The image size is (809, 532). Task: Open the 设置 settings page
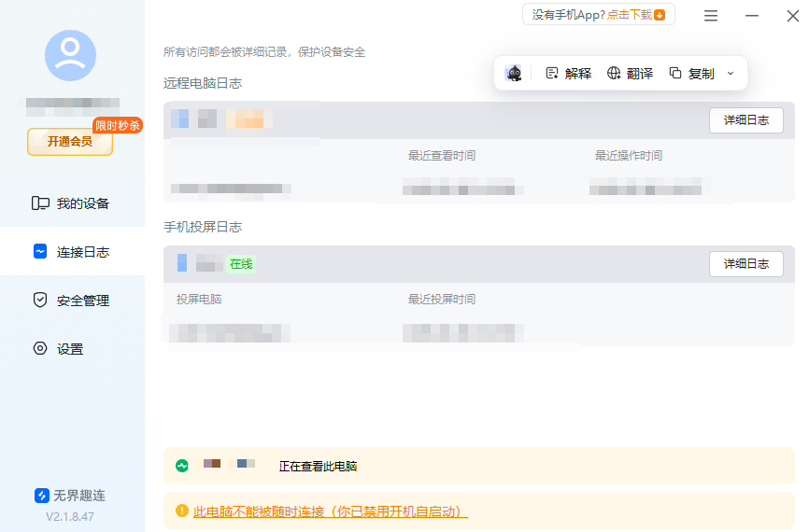(72, 349)
